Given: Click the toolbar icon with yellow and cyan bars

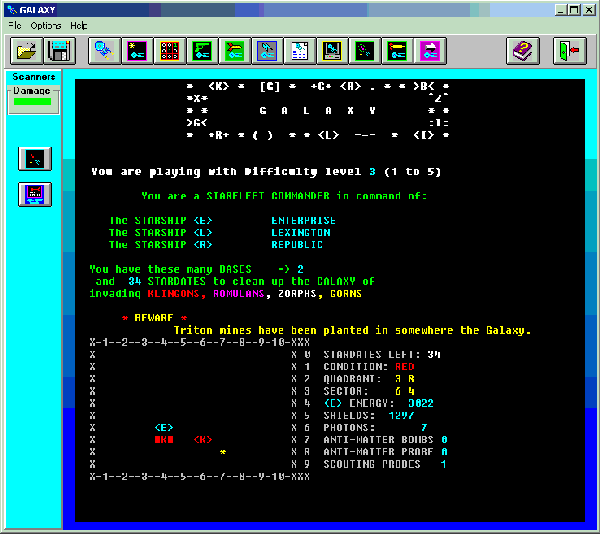Looking at the screenshot, I should click(x=396, y=51).
